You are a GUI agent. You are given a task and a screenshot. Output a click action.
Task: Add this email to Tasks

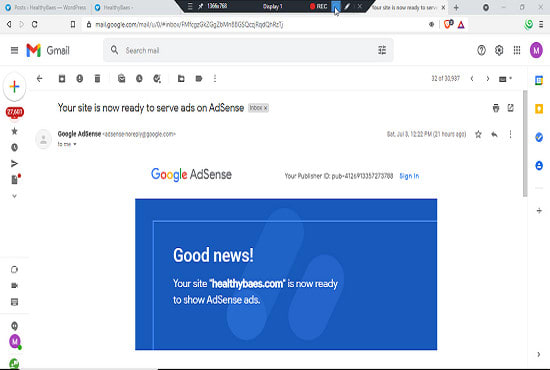157,79
